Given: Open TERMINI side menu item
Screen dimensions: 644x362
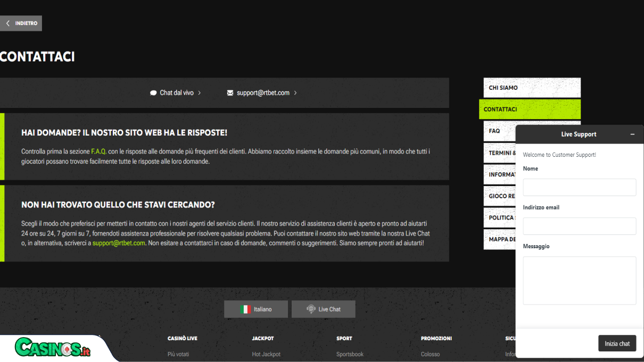Looking at the screenshot, I should [x=499, y=153].
